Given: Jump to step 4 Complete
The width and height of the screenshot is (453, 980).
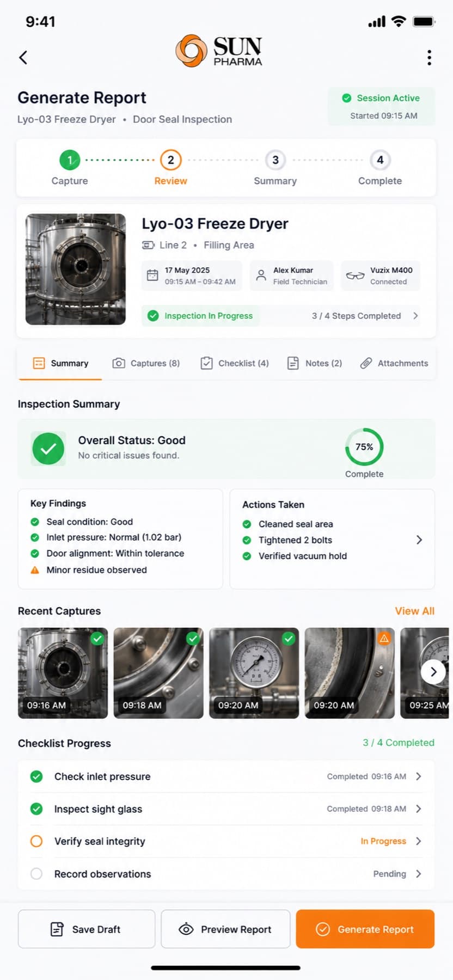Looking at the screenshot, I should click(380, 168).
